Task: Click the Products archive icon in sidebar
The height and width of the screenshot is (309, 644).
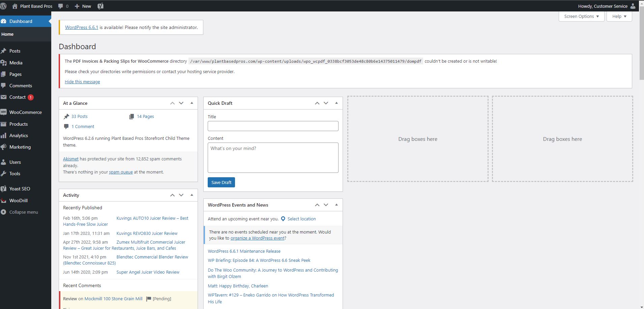Action: 4,124
